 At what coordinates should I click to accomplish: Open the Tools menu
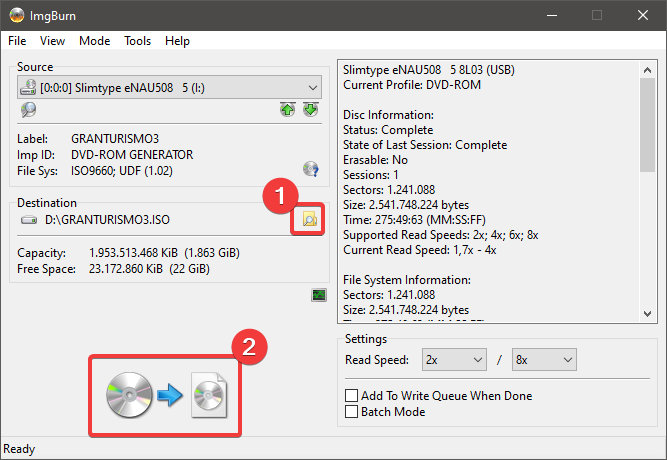coord(137,41)
